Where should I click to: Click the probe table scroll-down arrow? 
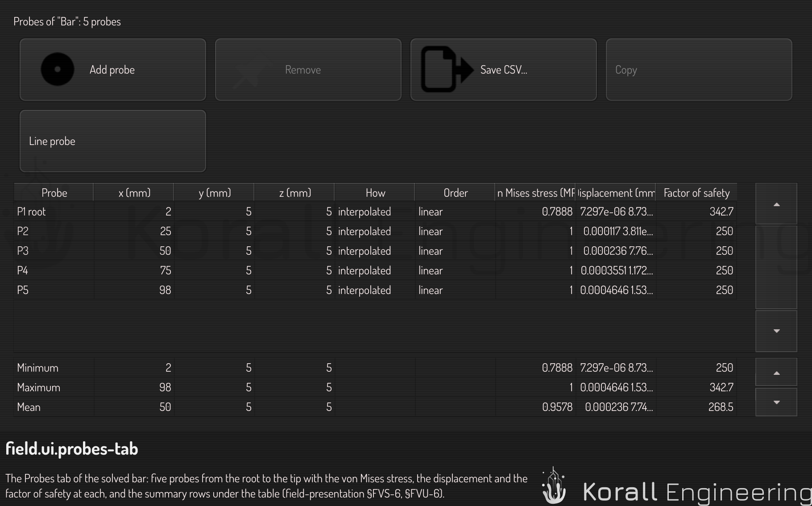[776, 331]
